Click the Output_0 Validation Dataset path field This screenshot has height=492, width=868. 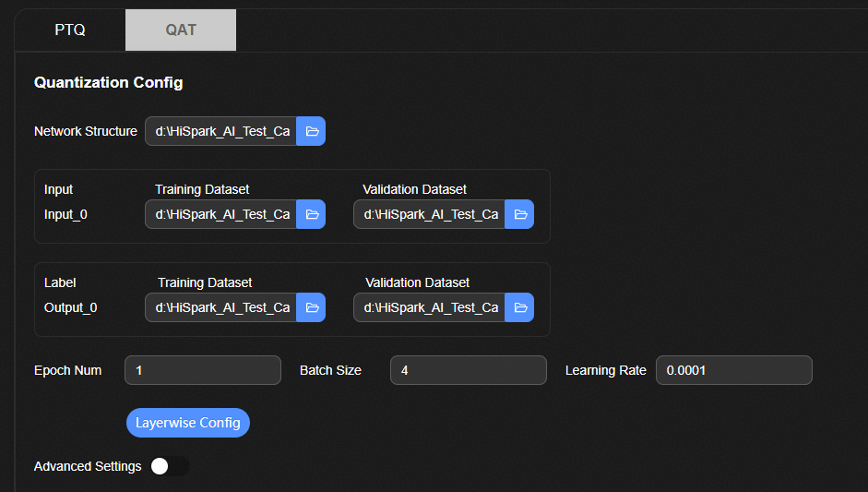430,307
